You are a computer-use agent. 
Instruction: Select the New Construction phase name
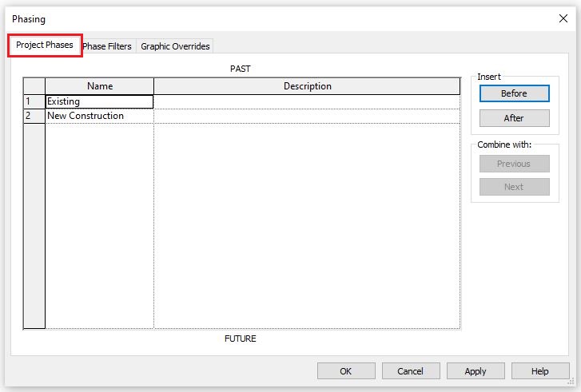click(99, 116)
